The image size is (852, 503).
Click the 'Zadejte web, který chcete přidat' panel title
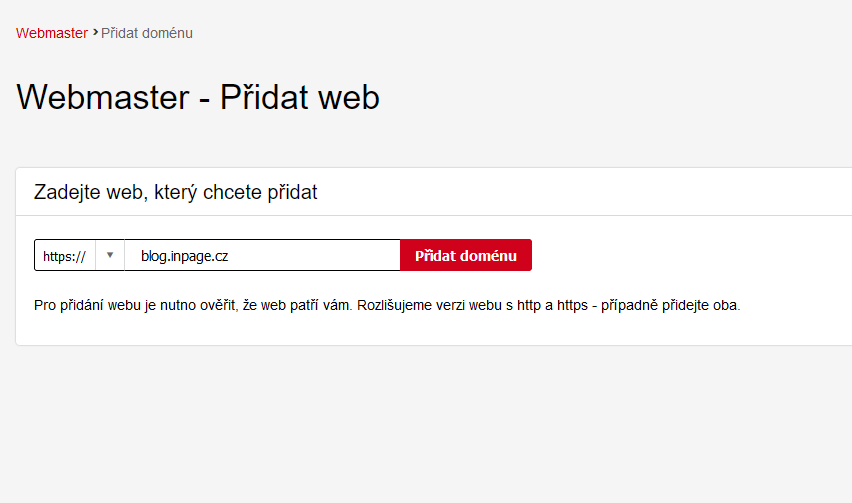(x=176, y=192)
